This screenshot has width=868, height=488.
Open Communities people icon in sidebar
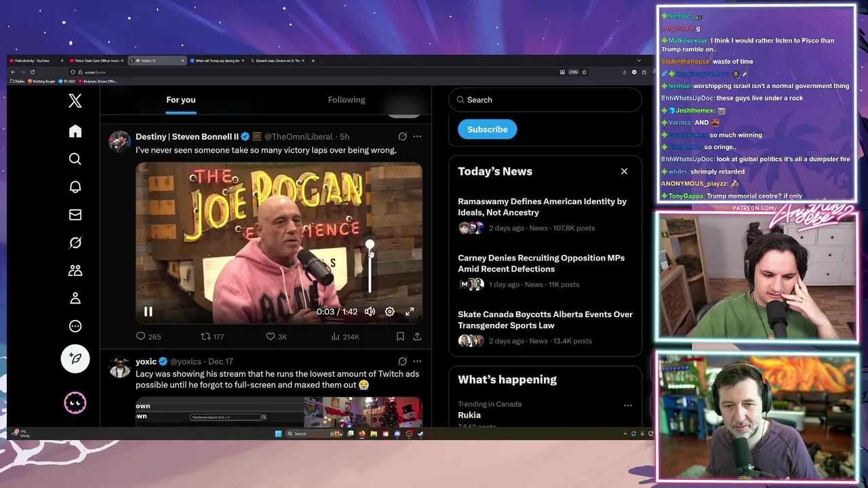[75, 270]
